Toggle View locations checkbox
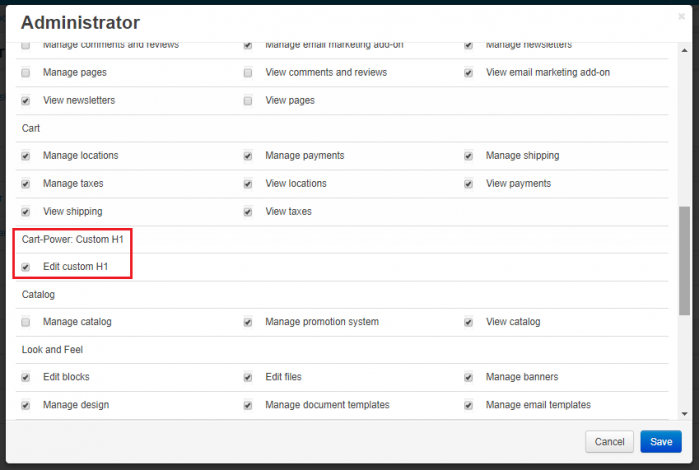 point(248,184)
